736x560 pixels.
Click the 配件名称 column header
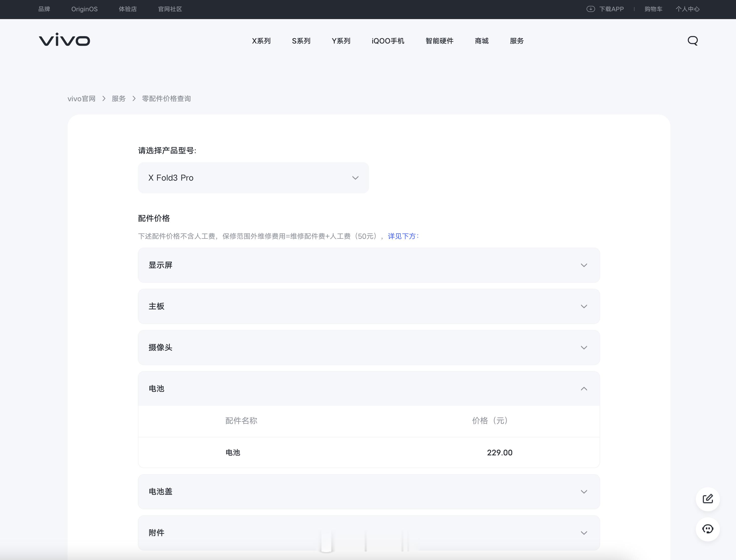(241, 421)
